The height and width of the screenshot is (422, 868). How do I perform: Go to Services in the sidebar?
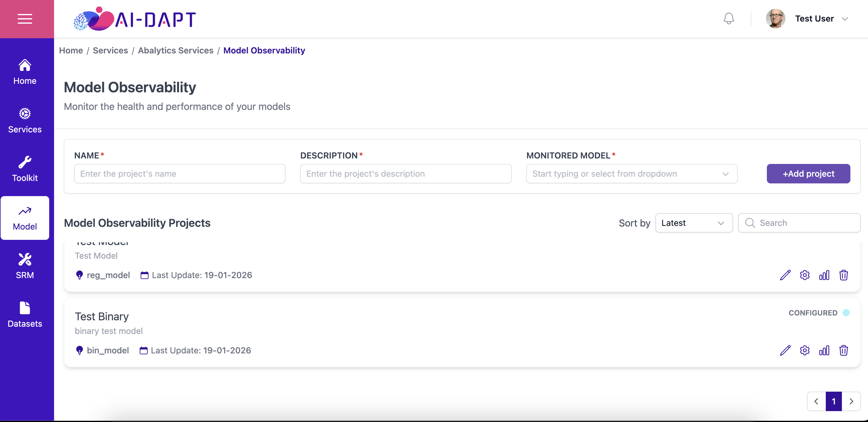pos(25,121)
